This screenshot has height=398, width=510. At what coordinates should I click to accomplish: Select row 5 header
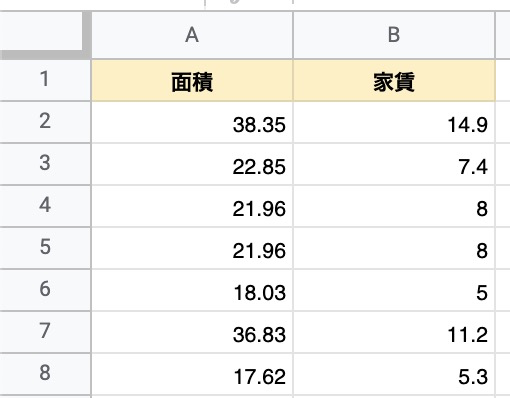pos(45,248)
